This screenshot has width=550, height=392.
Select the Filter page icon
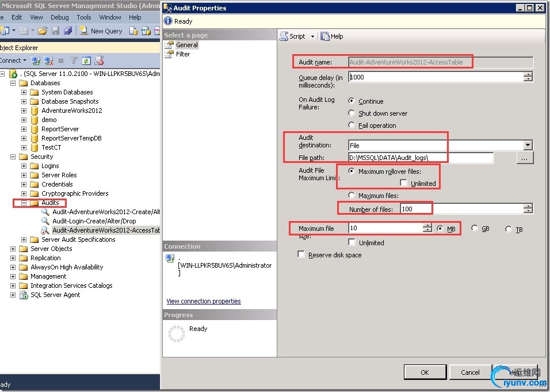click(x=170, y=54)
